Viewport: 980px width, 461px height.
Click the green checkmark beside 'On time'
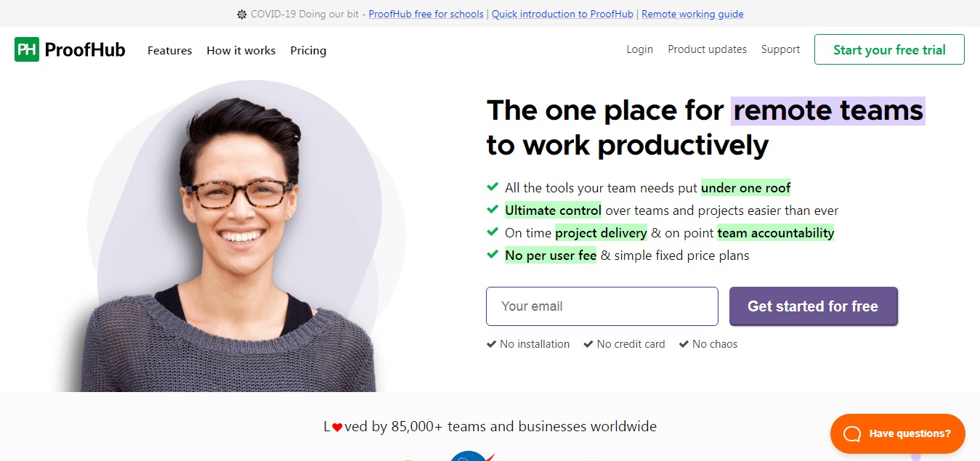point(493,232)
